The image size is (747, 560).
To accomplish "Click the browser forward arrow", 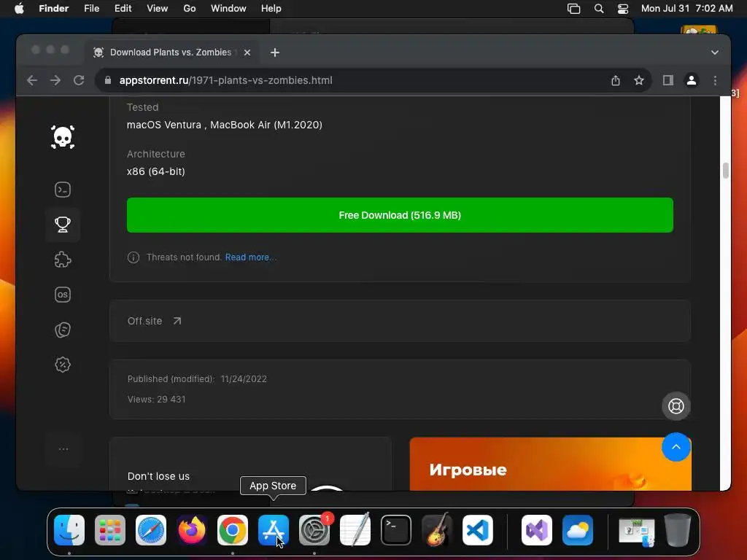I will coord(55,80).
